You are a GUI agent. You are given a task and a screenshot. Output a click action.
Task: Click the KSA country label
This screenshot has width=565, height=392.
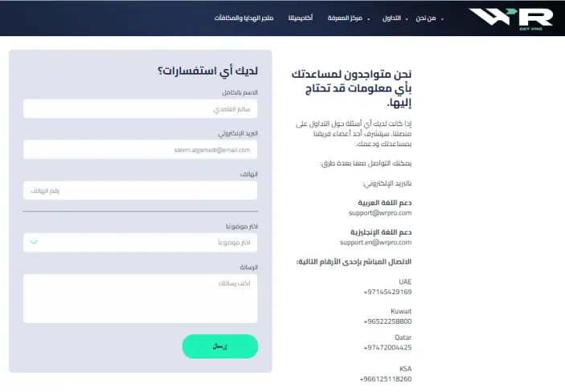click(x=405, y=369)
